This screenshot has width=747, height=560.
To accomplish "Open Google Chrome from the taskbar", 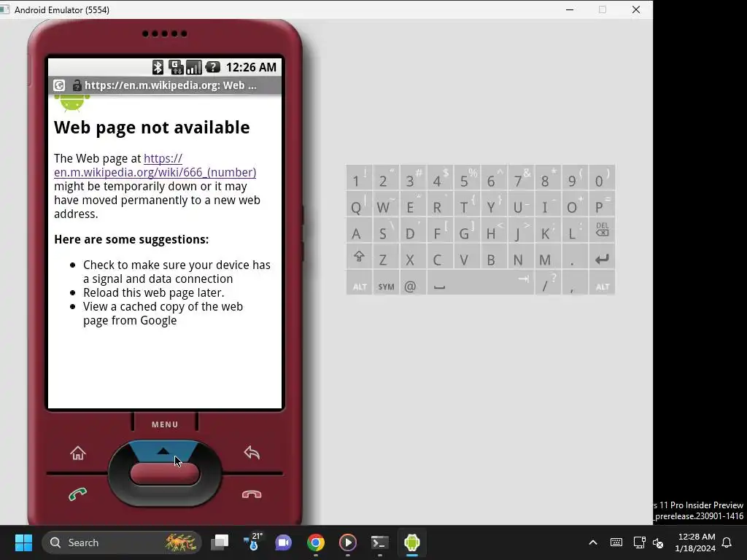I will click(x=315, y=542).
